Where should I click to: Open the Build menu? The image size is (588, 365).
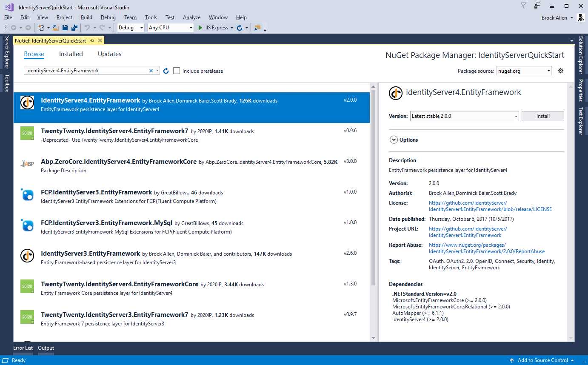[86, 17]
